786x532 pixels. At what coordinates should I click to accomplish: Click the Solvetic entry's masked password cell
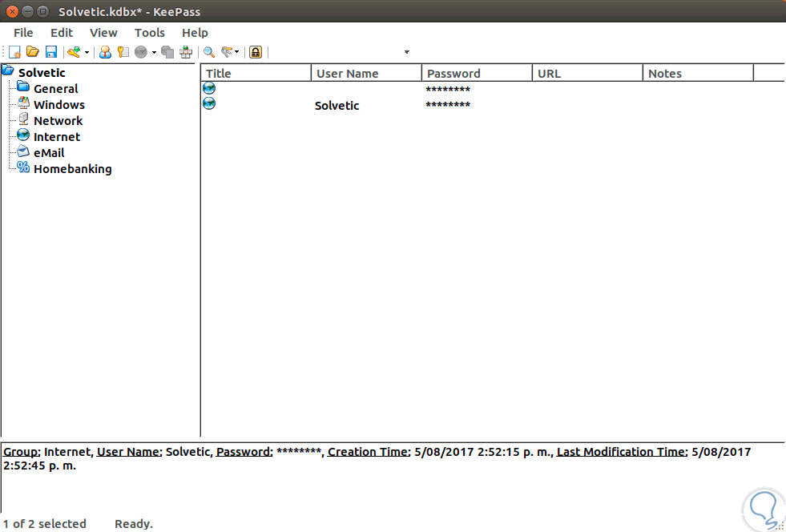pos(448,105)
